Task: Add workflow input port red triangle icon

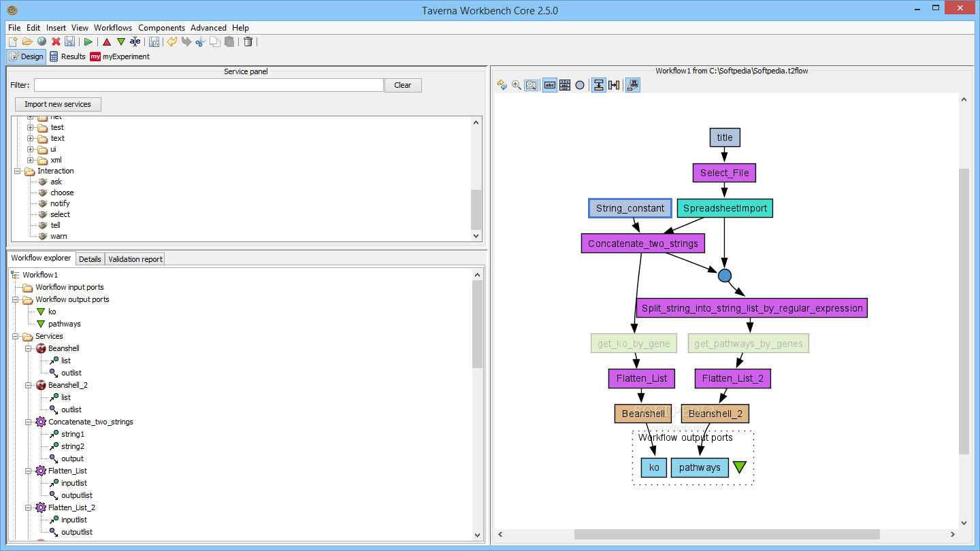Action: pyautogui.click(x=107, y=41)
